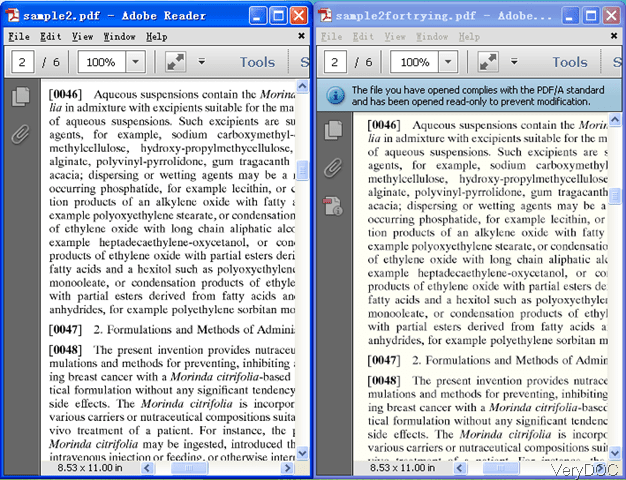The image size is (626, 480).
Task: Open Tools pane in sample2.pdf window
Action: (x=258, y=62)
